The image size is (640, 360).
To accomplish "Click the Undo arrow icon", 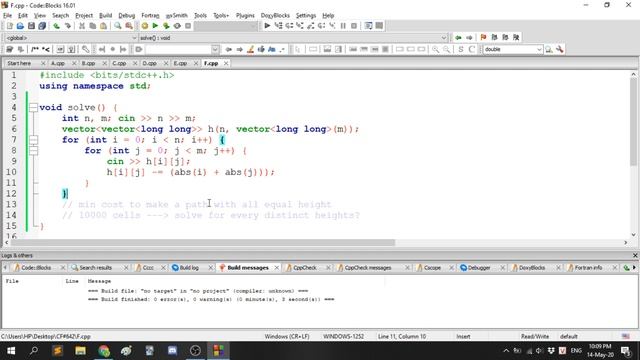I will (x=56, y=26).
